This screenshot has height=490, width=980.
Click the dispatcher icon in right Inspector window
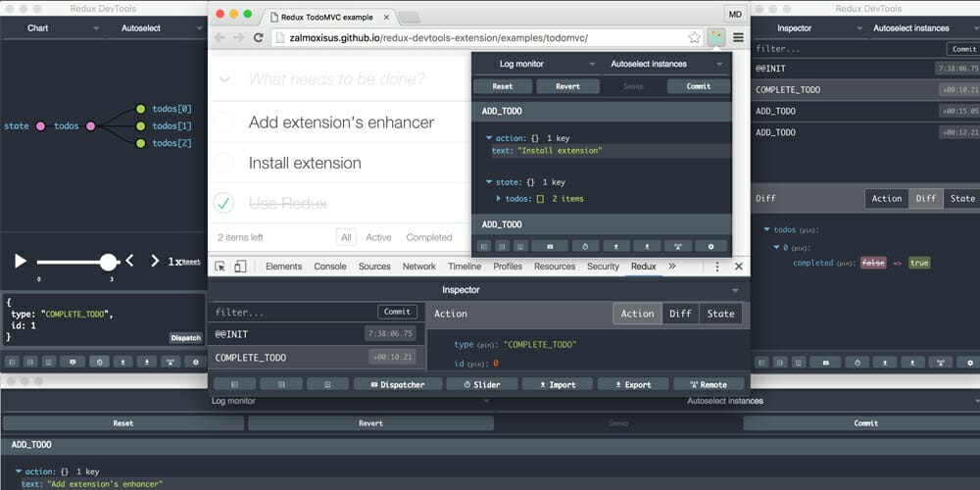825,363
